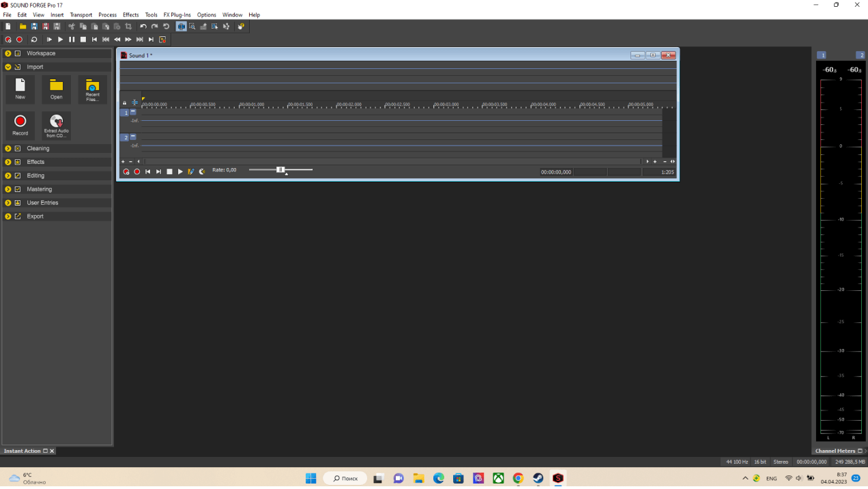Click the Undo arrow in the toolbar
This screenshot has width=868, height=489.
point(143,27)
